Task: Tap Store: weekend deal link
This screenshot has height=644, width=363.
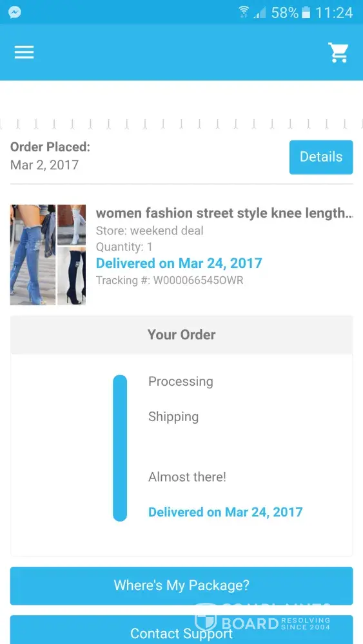Action: tap(150, 231)
